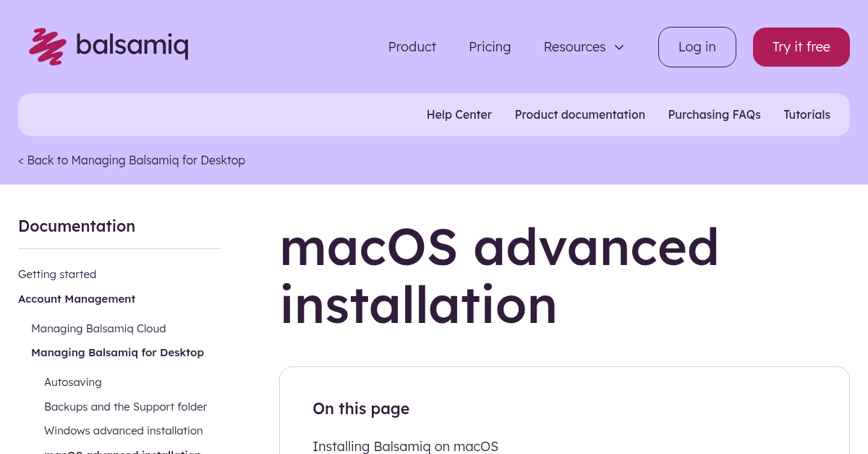Viewport: 868px width, 454px height.
Task: Select the Product menu item
Action: point(412,46)
